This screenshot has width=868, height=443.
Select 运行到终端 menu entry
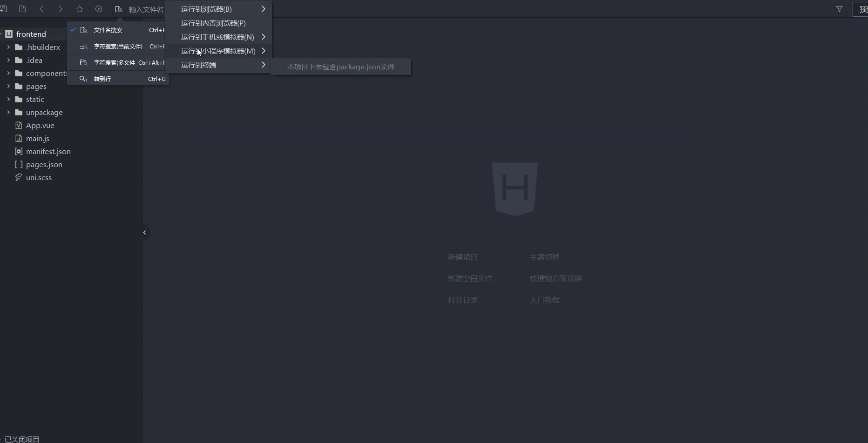pyautogui.click(x=218, y=65)
